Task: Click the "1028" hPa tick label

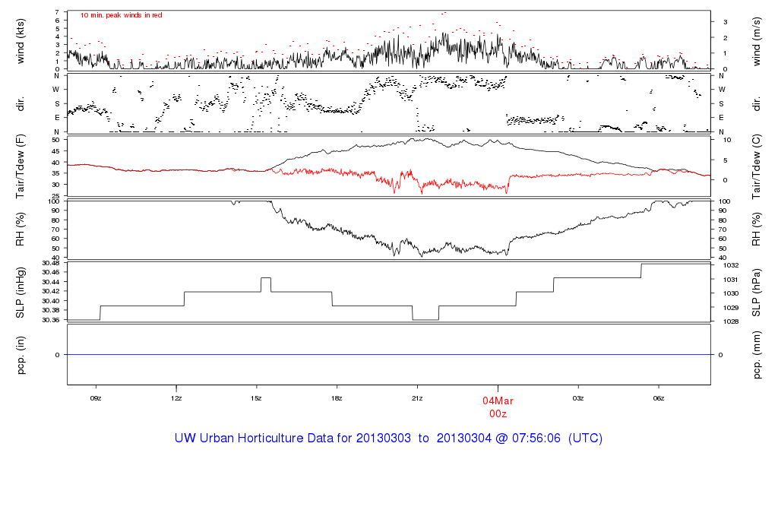Action: click(731, 321)
